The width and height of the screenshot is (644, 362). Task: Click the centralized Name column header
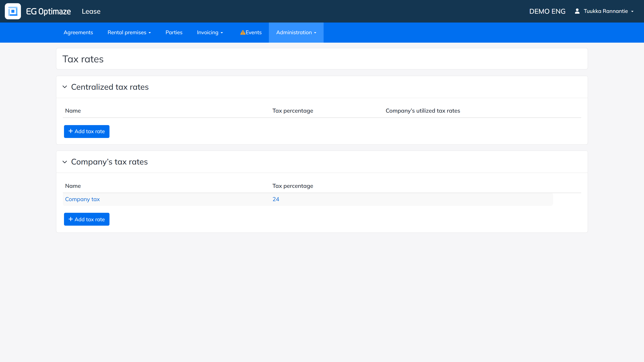click(73, 111)
